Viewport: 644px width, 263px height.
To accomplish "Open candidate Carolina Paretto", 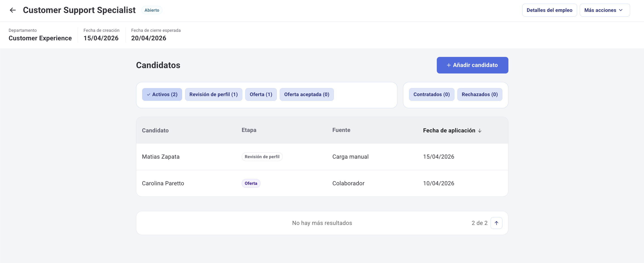I will (163, 183).
